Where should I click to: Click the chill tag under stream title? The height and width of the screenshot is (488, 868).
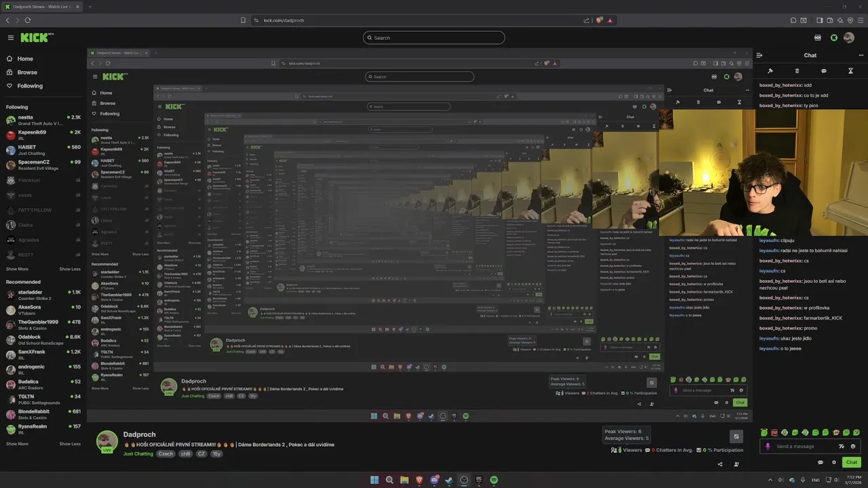[186, 454]
